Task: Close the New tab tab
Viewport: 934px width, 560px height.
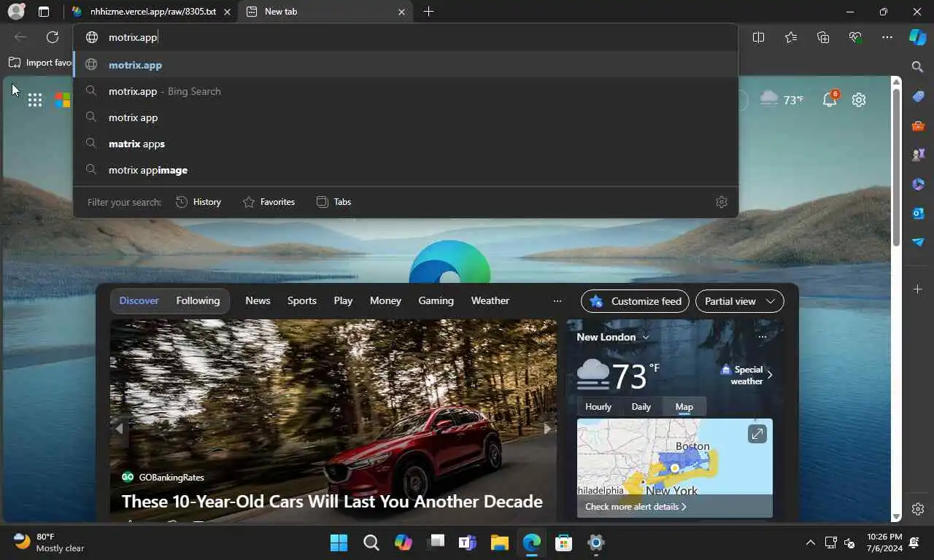Action: 401,12
